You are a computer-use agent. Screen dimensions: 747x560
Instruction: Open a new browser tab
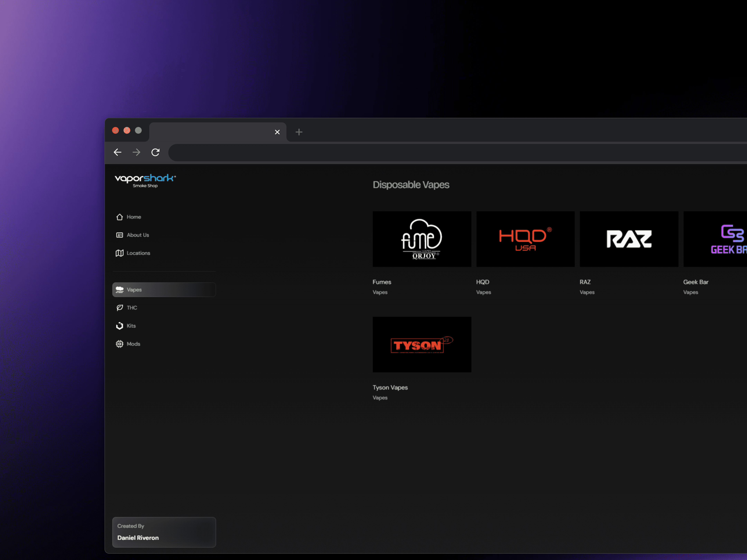click(x=299, y=132)
